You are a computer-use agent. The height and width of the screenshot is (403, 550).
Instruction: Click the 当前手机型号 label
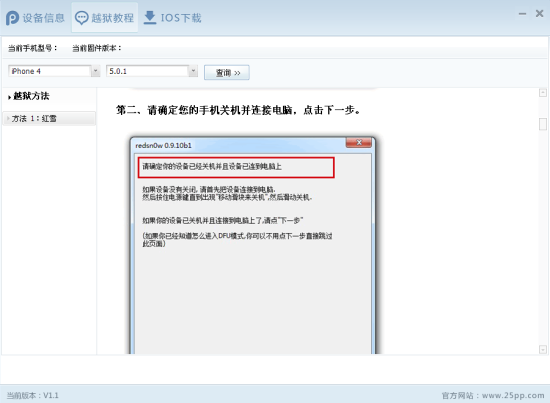[x=33, y=48]
